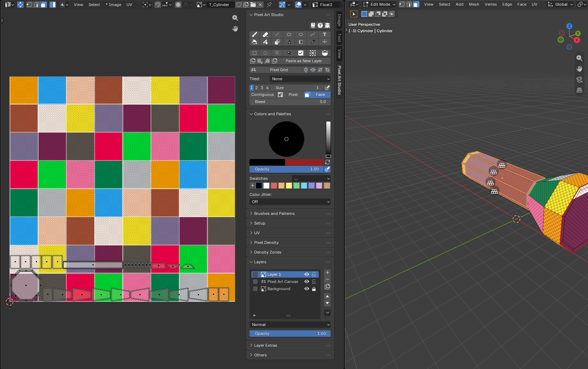This screenshot has height=369, width=588.
Task: Check the Pixel Art Canvas layer checkbox
Action: [255, 282]
